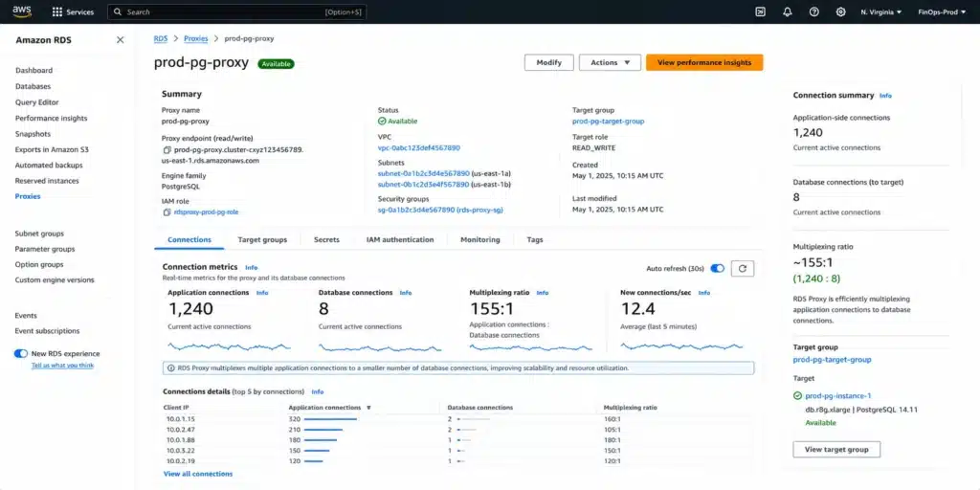This screenshot has width=980, height=490.
Task: Copy the IAM role with copy icon
Action: (x=167, y=212)
